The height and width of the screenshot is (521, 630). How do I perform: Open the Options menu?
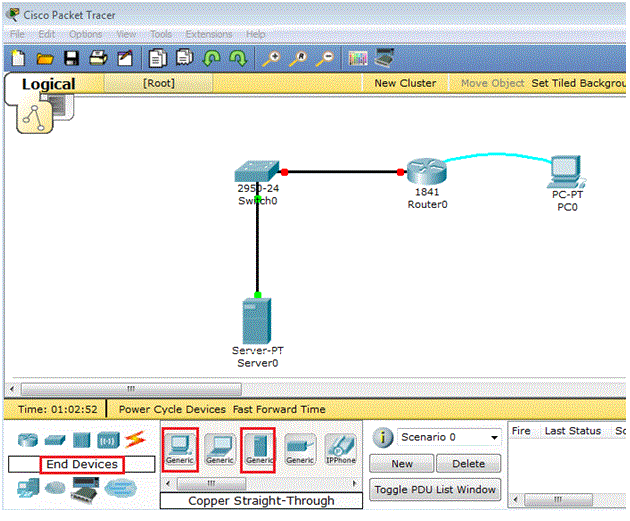[x=86, y=34]
